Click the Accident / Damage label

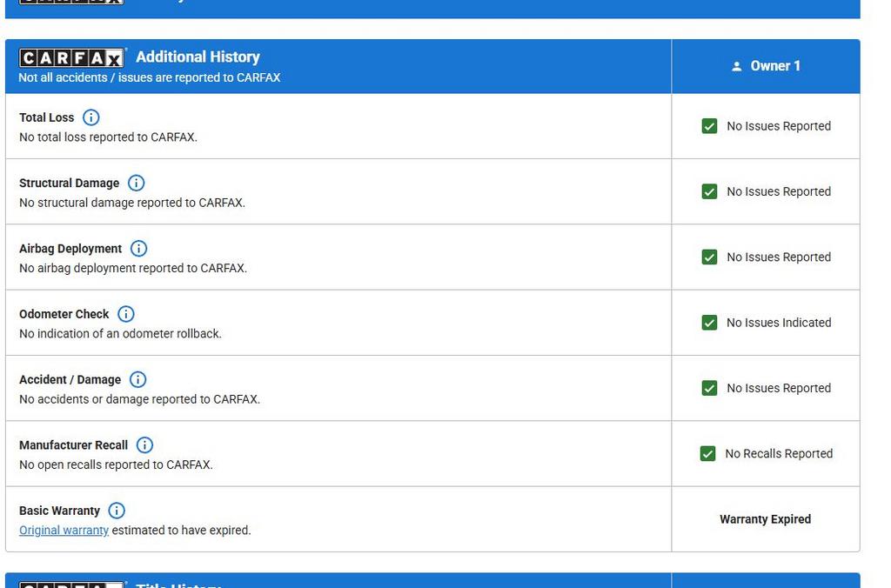70,379
